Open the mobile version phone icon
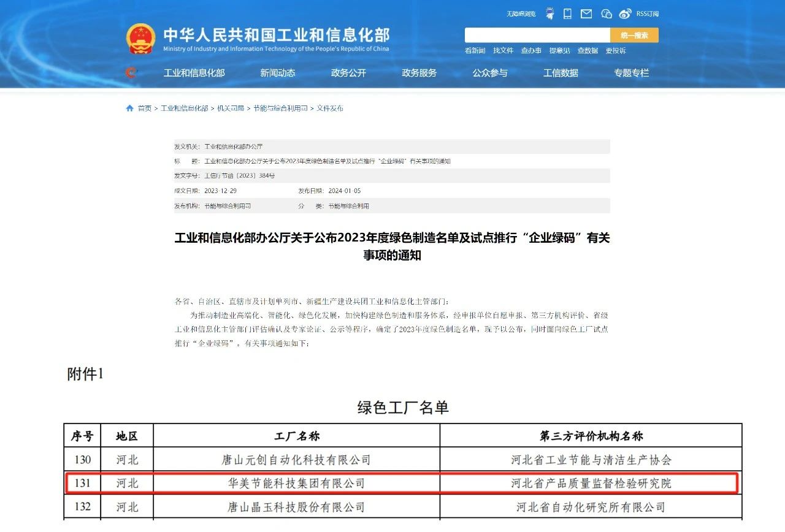Image resolution: width=785 pixels, height=532 pixels. coord(568,13)
